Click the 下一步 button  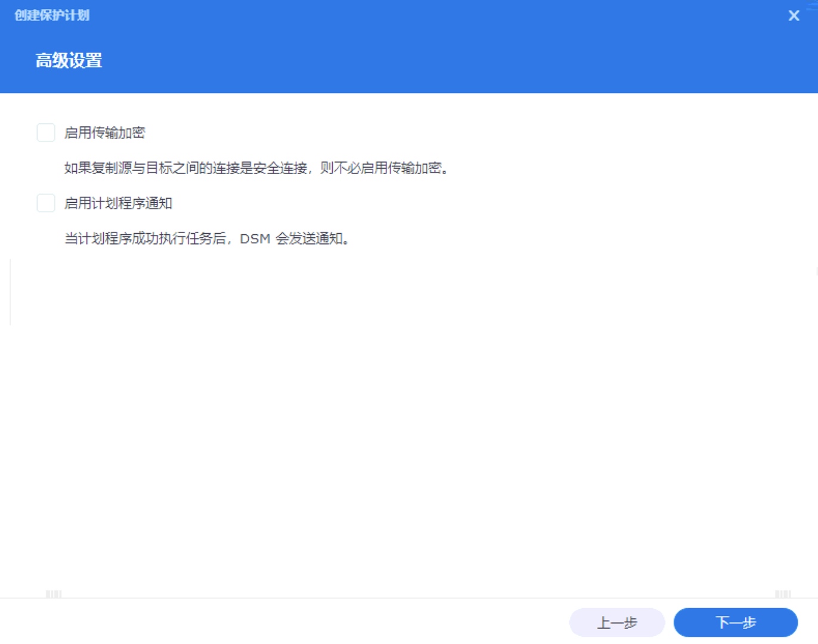coord(735,623)
